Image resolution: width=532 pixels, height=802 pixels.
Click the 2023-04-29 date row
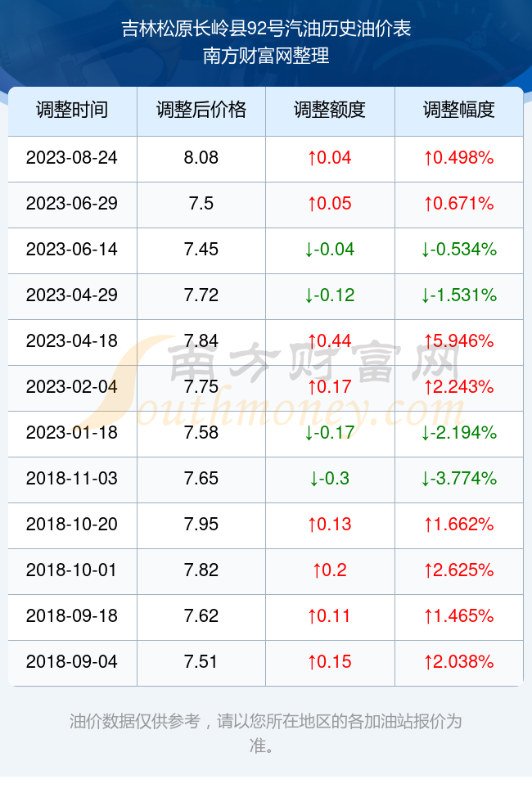click(265, 295)
